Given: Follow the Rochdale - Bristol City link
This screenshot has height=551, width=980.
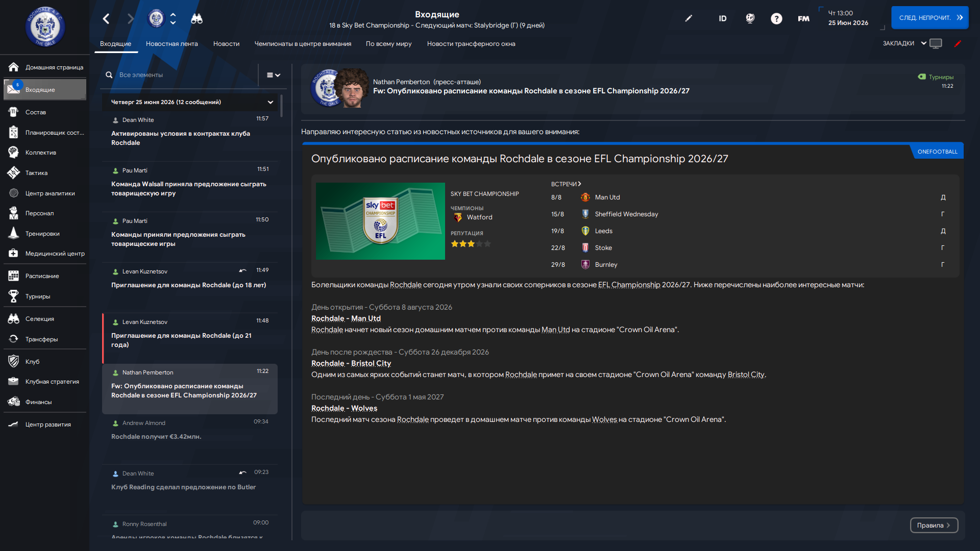Looking at the screenshot, I should coord(351,363).
